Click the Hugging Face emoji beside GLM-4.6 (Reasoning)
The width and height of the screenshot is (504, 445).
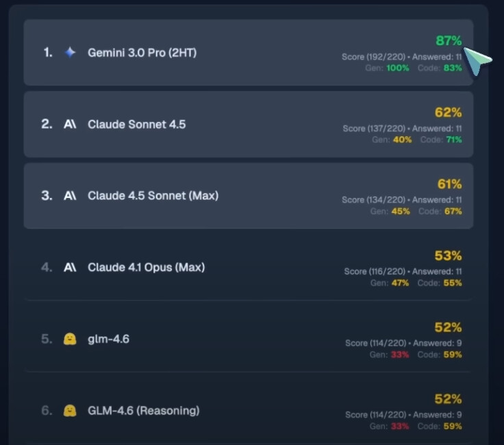pyautogui.click(x=70, y=410)
